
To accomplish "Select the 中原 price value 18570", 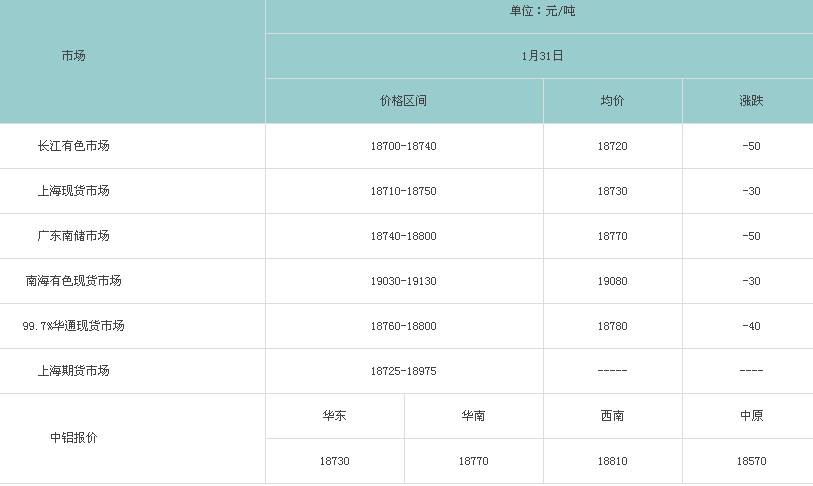I will click(x=751, y=461).
